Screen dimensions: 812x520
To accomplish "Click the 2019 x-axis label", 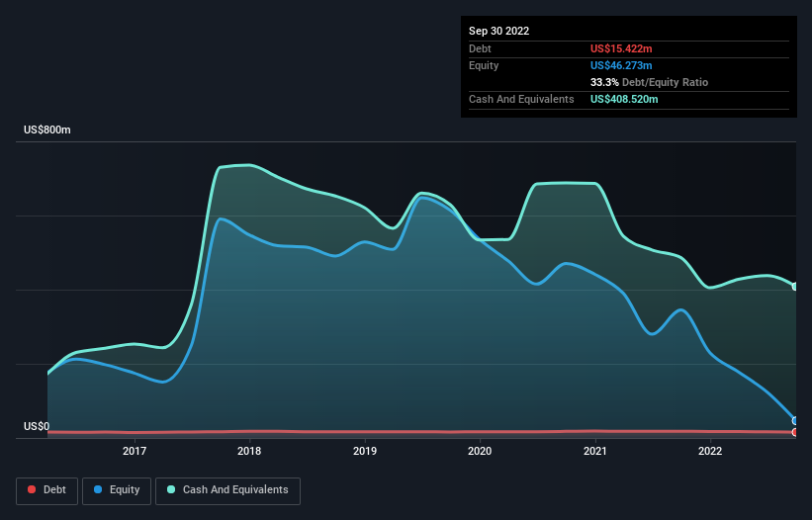I will 365,451.
